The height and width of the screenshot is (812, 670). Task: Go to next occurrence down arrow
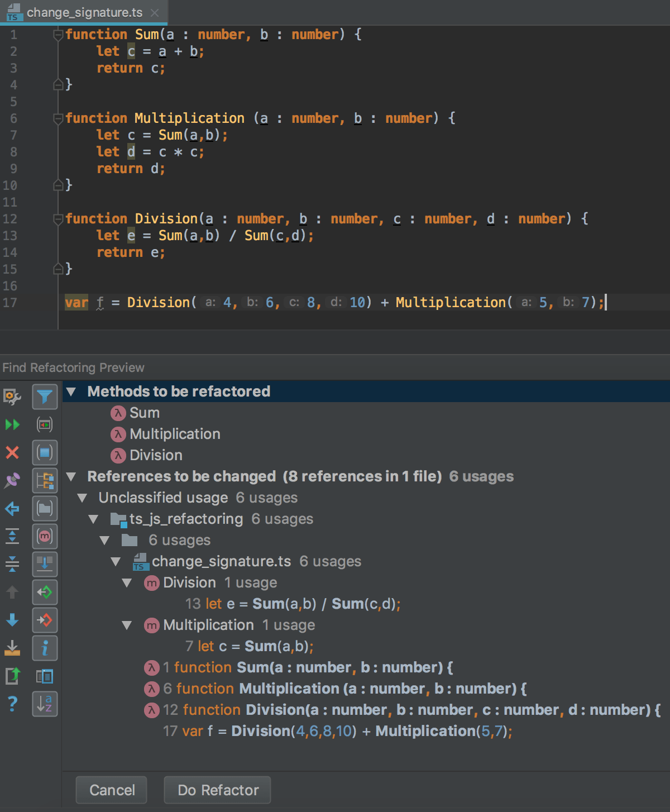[x=12, y=620]
